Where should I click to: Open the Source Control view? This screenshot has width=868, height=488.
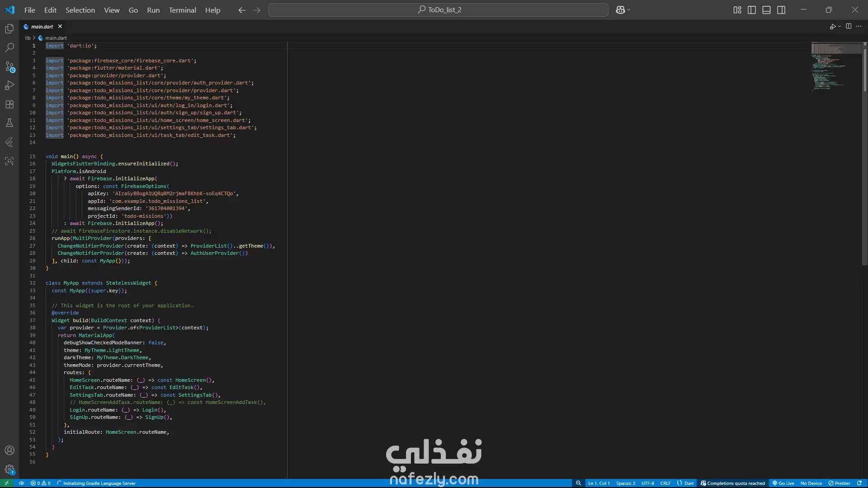pos(9,67)
